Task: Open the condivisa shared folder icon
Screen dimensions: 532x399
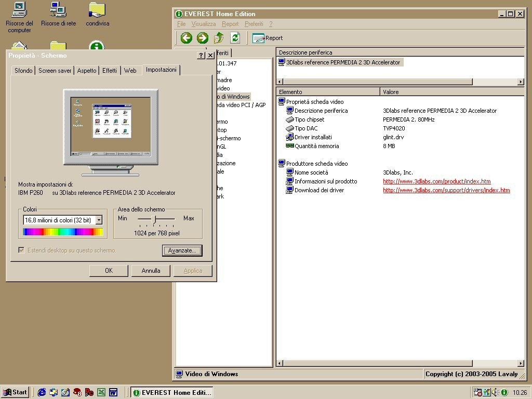Action: pyautogui.click(x=97, y=14)
